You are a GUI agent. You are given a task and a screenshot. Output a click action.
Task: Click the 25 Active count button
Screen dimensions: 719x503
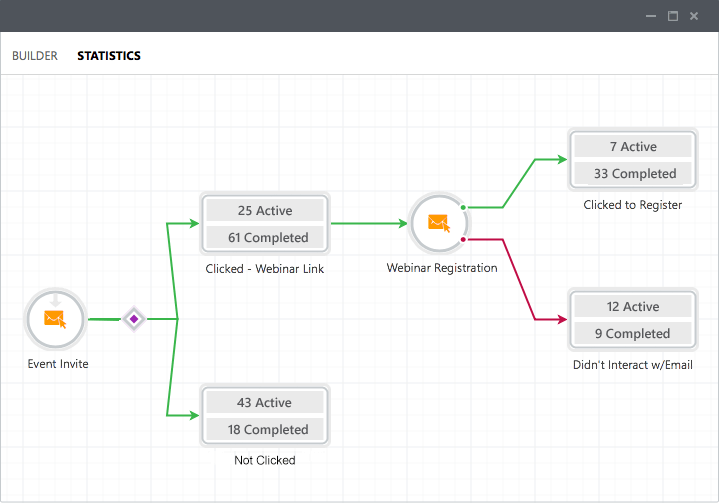point(265,211)
